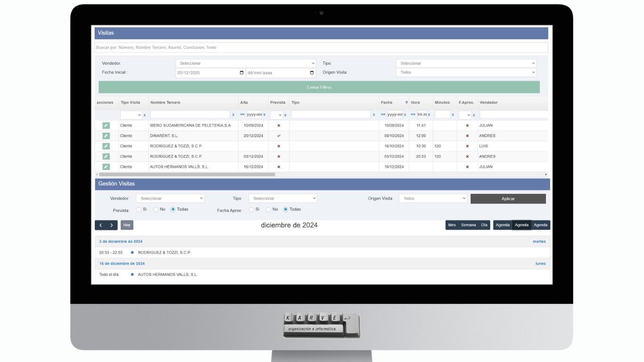Switch calendar to Semana view
Screen dimensions: 644x362
click(468, 225)
